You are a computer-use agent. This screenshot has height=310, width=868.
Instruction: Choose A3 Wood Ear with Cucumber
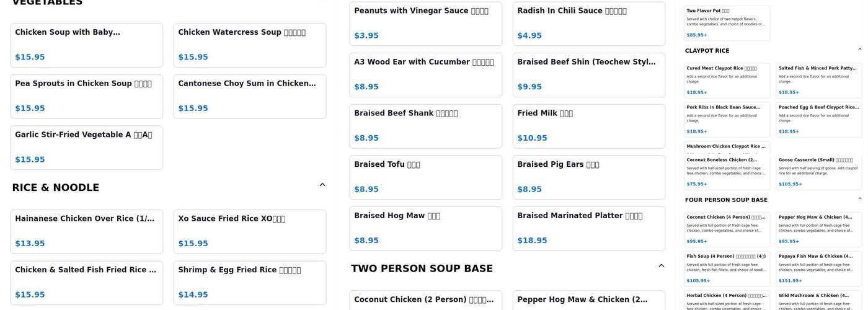click(425, 74)
